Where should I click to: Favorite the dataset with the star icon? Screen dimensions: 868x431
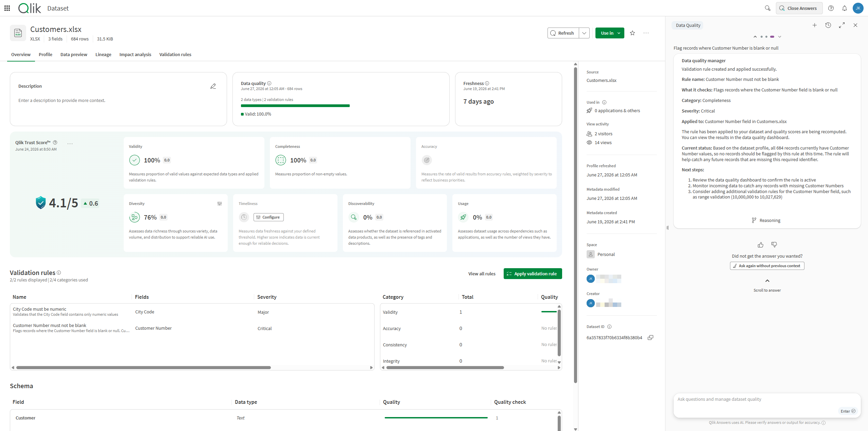tap(632, 33)
